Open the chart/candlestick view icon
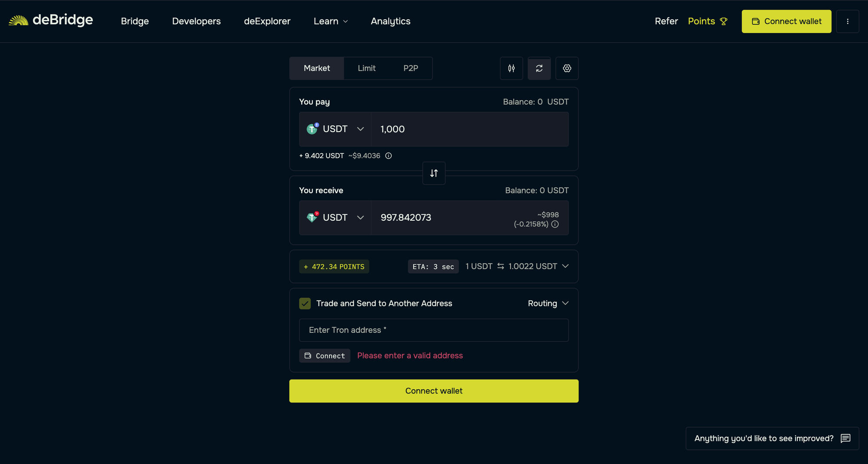868x464 pixels. point(511,68)
